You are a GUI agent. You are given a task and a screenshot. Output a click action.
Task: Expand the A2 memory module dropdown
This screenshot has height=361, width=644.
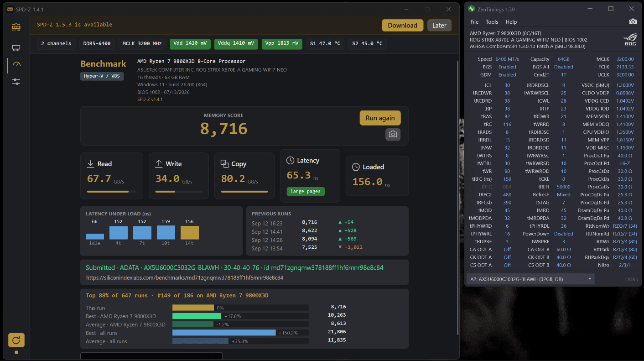pyautogui.click(x=530, y=279)
